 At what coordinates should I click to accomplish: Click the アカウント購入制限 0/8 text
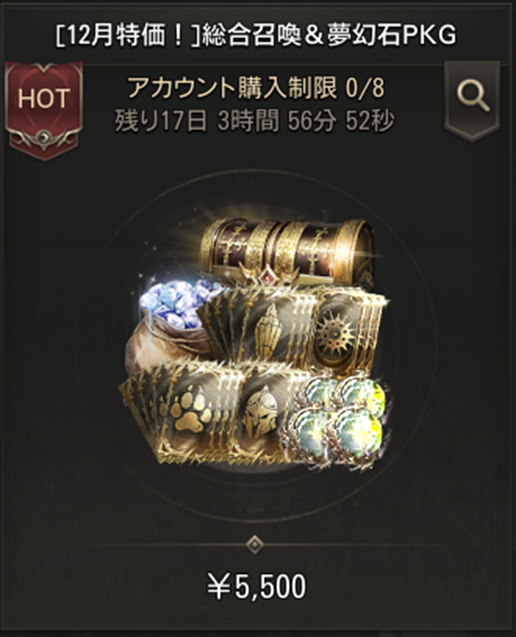[x=256, y=88]
